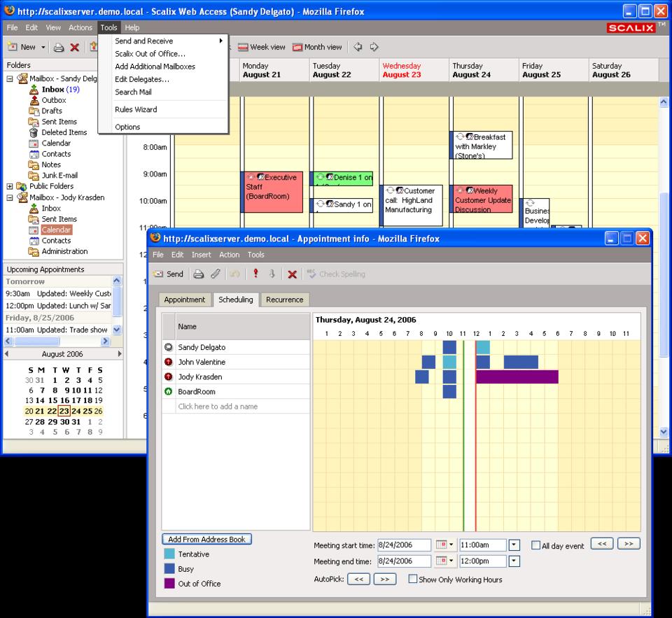Image resolution: width=672 pixels, height=618 pixels.
Task: Switch to the Recurrence tab
Action: point(284,300)
